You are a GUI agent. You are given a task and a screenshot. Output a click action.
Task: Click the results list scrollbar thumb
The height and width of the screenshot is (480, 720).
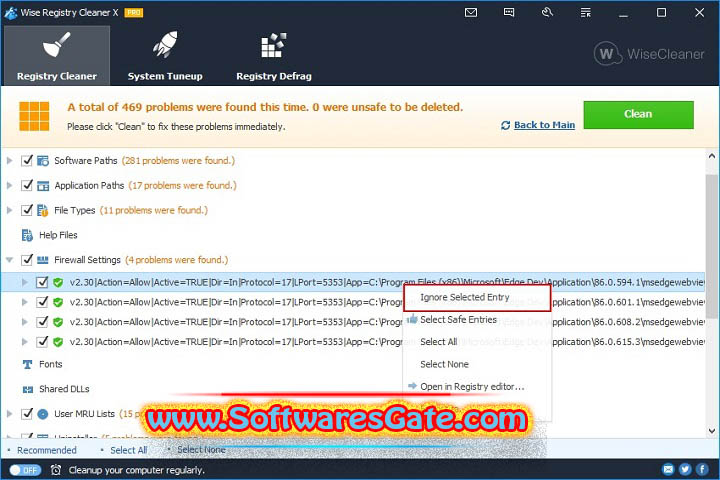pyautogui.click(x=712, y=246)
